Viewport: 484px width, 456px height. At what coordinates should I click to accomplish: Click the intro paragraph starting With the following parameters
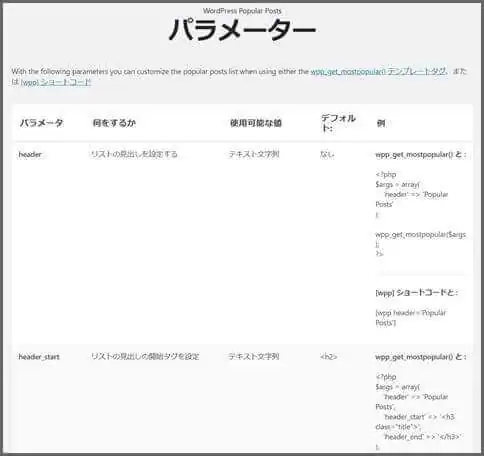[239, 77]
